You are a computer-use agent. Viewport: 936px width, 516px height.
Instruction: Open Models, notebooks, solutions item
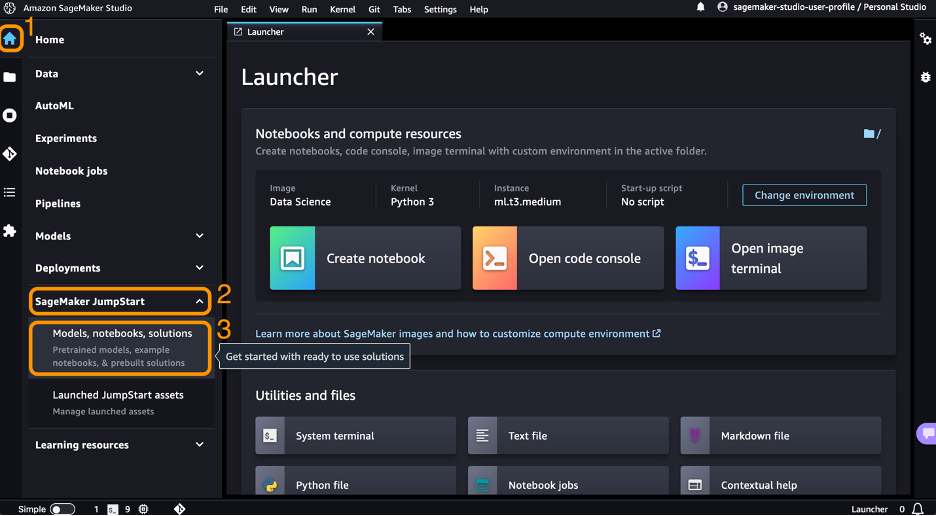(x=121, y=348)
